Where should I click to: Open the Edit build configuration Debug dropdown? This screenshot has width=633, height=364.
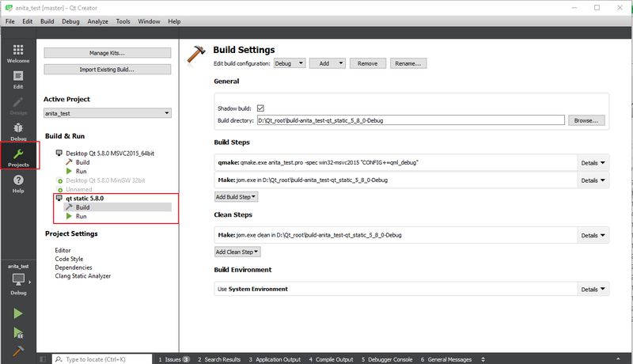[289, 63]
